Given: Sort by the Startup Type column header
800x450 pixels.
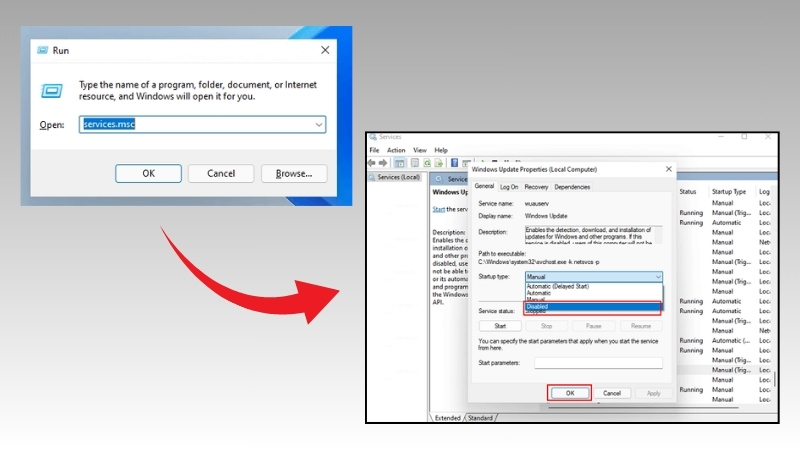Looking at the screenshot, I should pyautogui.click(x=729, y=192).
